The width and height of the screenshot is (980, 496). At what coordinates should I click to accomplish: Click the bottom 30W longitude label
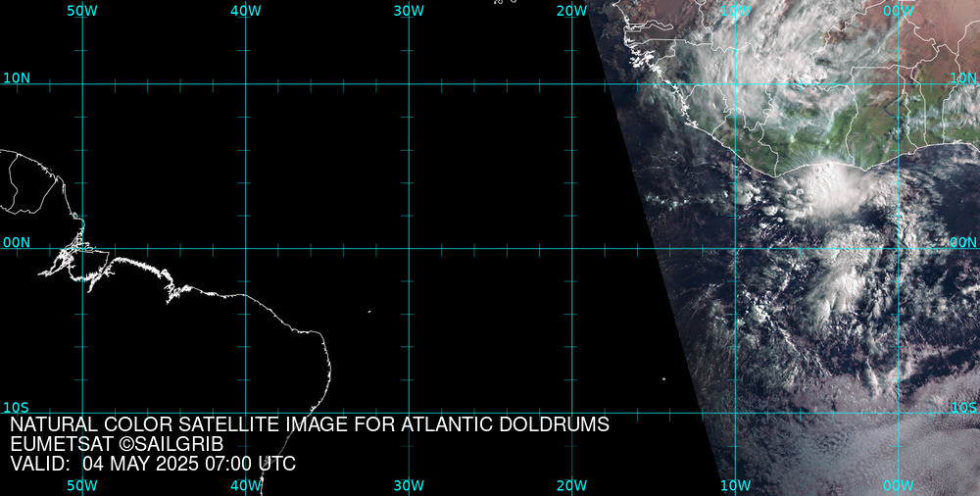pos(409,485)
